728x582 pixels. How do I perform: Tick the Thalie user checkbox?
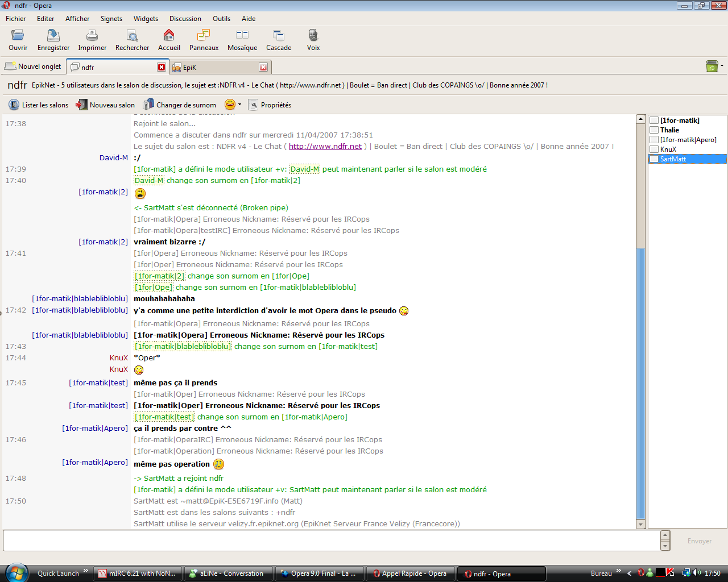click(655, 130)
